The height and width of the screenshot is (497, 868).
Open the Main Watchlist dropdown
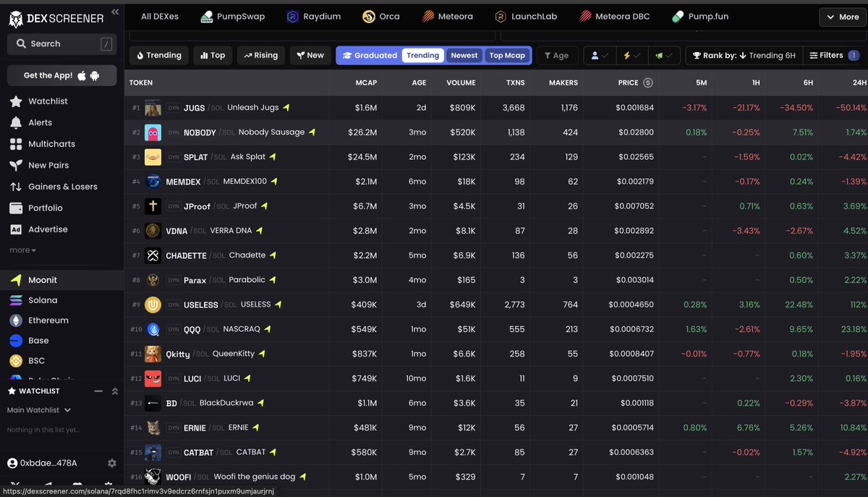click(39, 410)
